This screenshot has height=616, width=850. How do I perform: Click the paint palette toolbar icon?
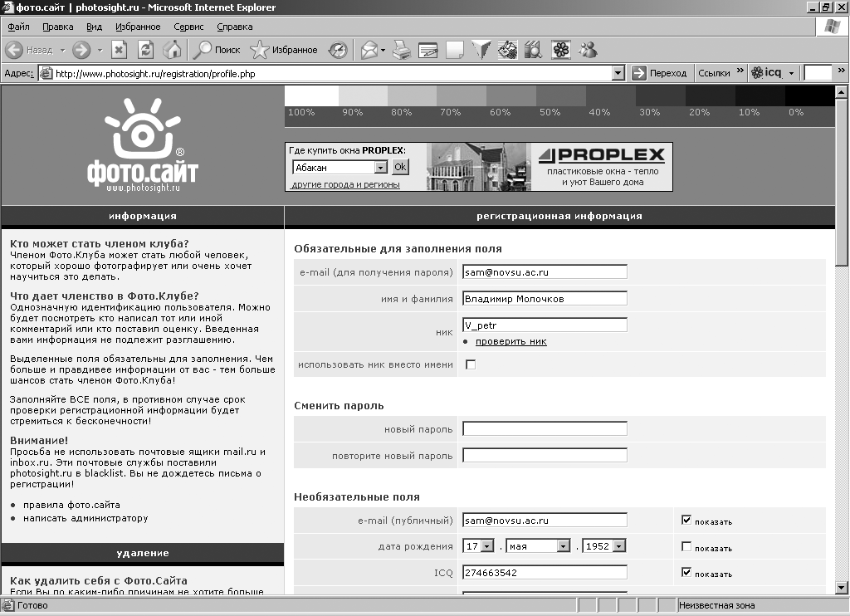(x=507, y=51)
